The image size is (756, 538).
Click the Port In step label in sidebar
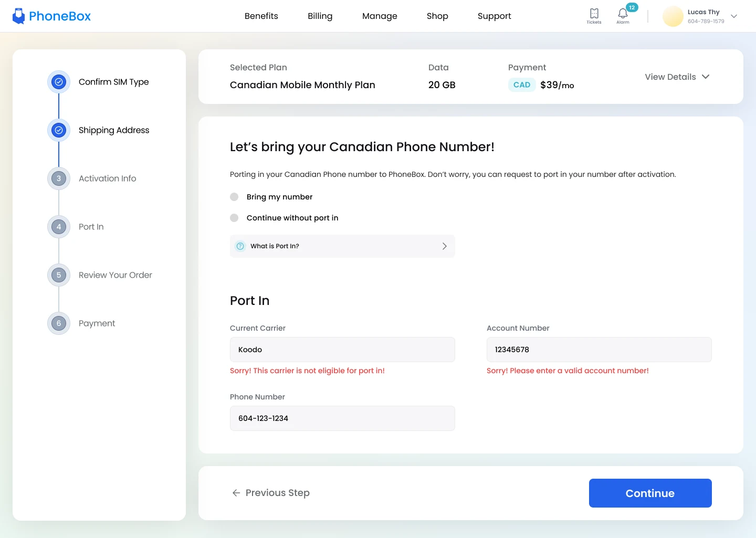coord(91,227)
